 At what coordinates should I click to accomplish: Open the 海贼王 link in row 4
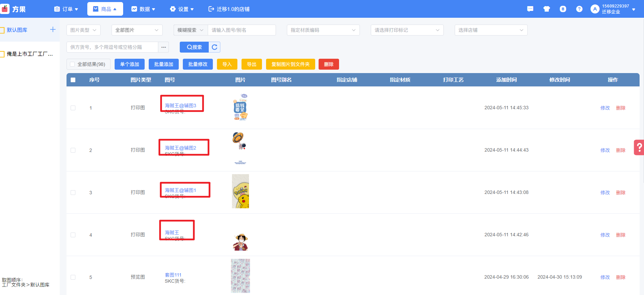point(172,233)
